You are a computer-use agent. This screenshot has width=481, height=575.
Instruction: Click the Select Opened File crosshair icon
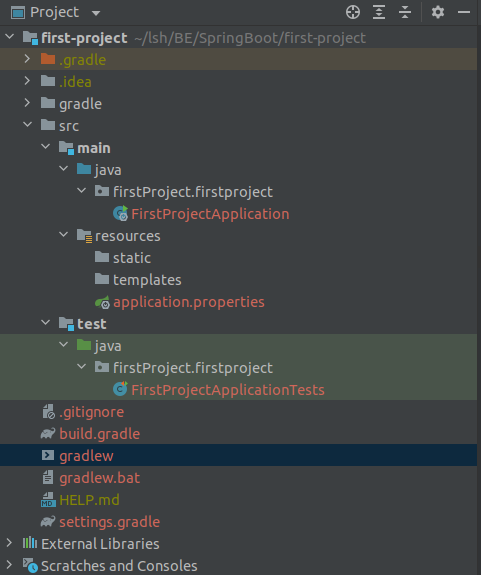point(353,12)
